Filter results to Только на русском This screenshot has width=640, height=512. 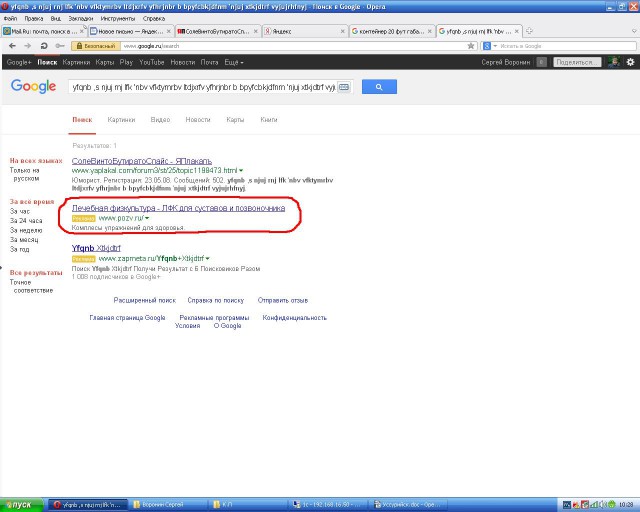tap(25, 174)
